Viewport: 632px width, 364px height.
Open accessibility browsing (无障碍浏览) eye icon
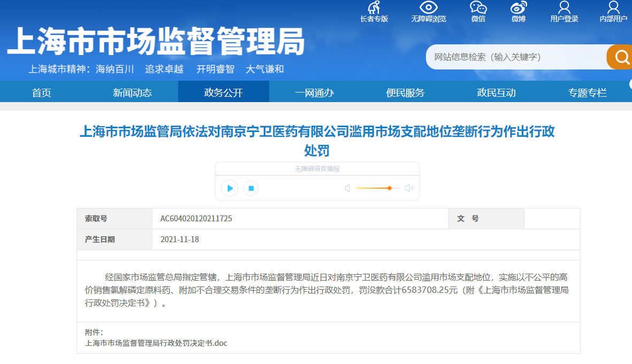coord(428,8)
